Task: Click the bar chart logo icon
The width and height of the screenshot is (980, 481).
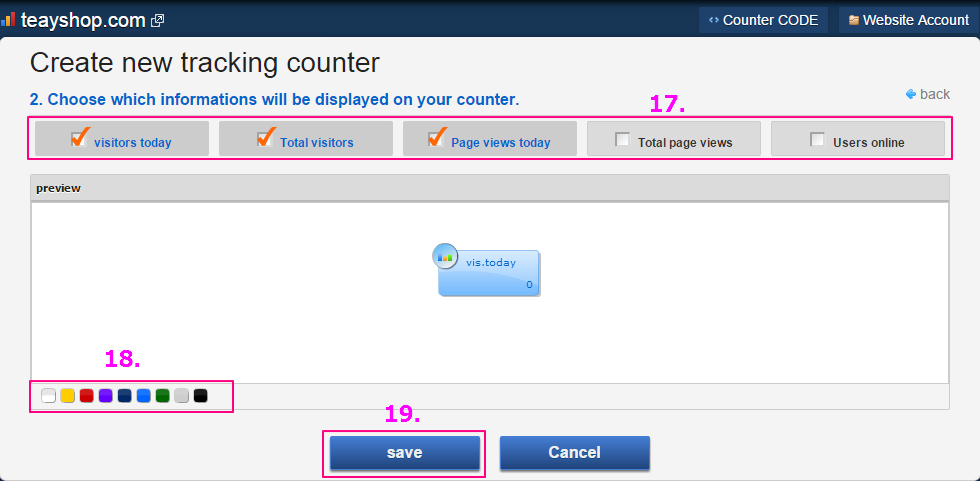Action: pos(8,19)
